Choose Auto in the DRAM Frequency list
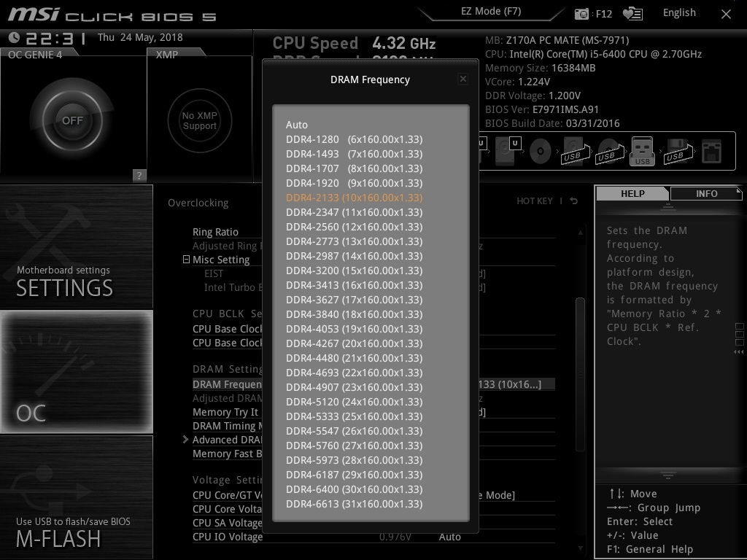 coord(297,125)
